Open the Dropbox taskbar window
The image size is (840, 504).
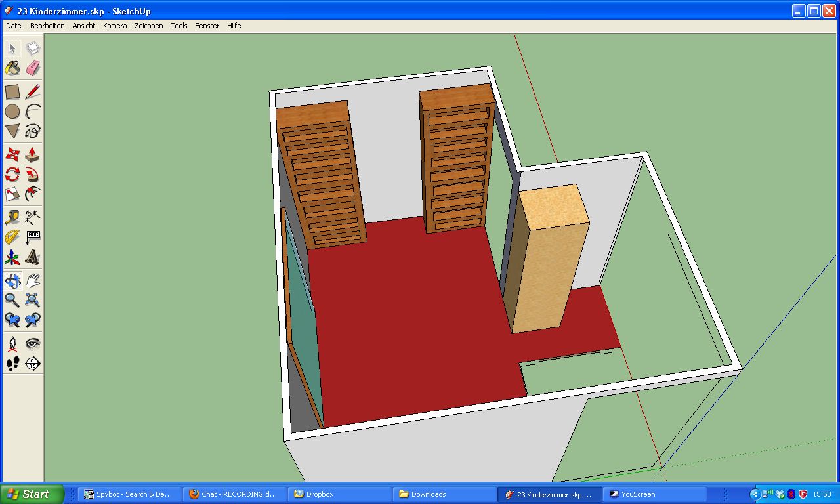pos(339,494)
